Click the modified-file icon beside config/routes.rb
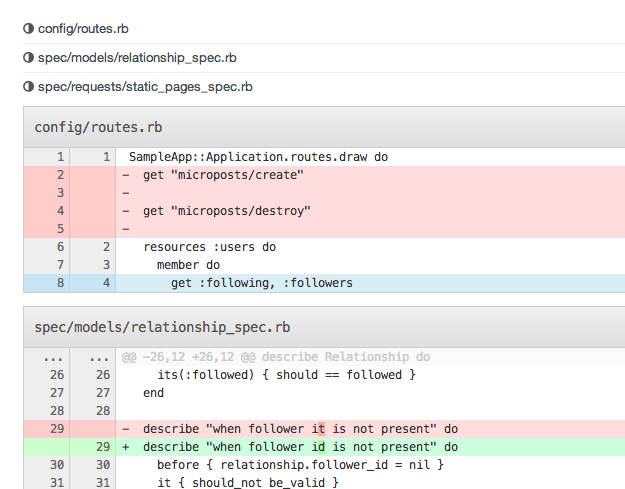 pos(28,29)
